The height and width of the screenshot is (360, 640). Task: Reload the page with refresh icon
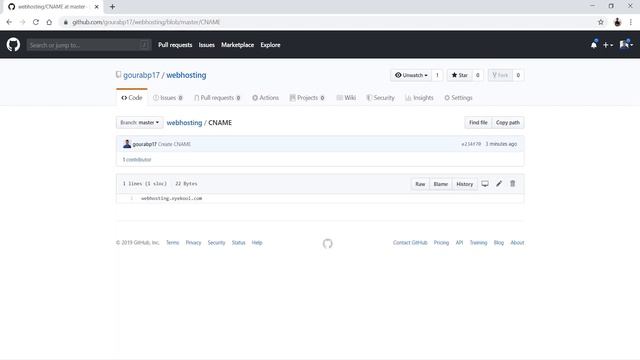(36, 22)
